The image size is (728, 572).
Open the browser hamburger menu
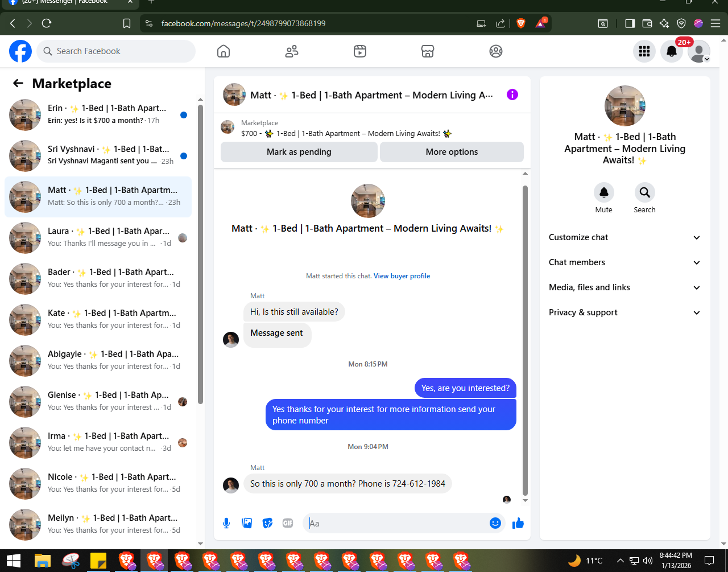715,23
